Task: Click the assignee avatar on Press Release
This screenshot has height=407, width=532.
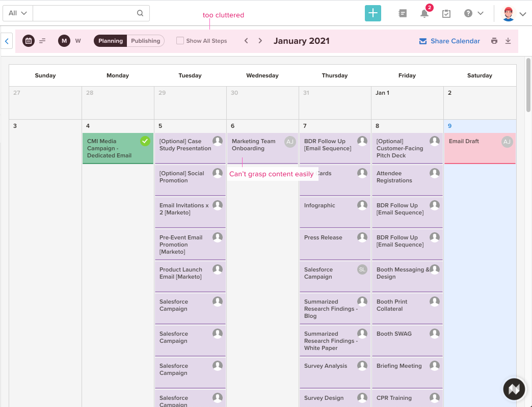Action: click(x=362, y=237)
